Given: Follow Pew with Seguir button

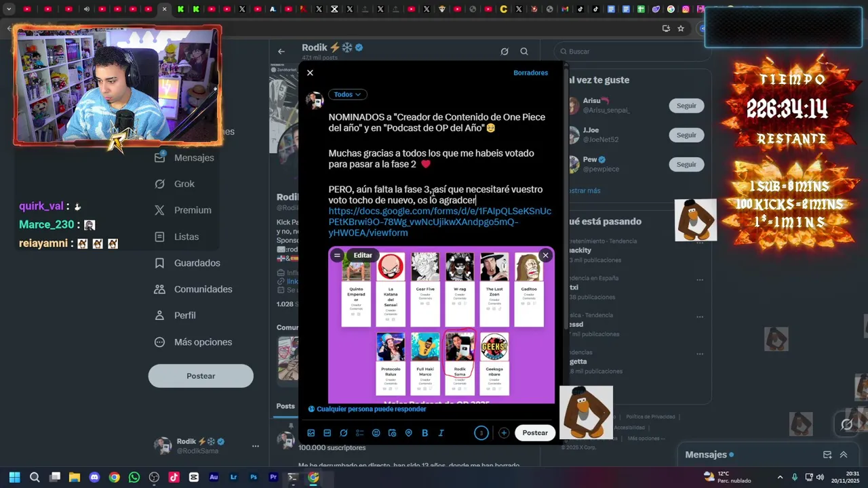Looking at the screenshot, I should coord(686,164).
